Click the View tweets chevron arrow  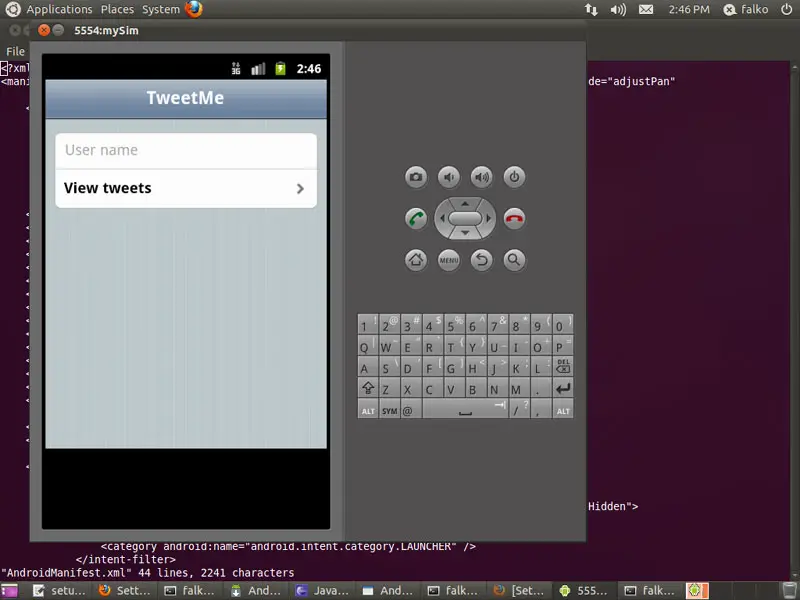pyautogui.click(x=301, y=188)
